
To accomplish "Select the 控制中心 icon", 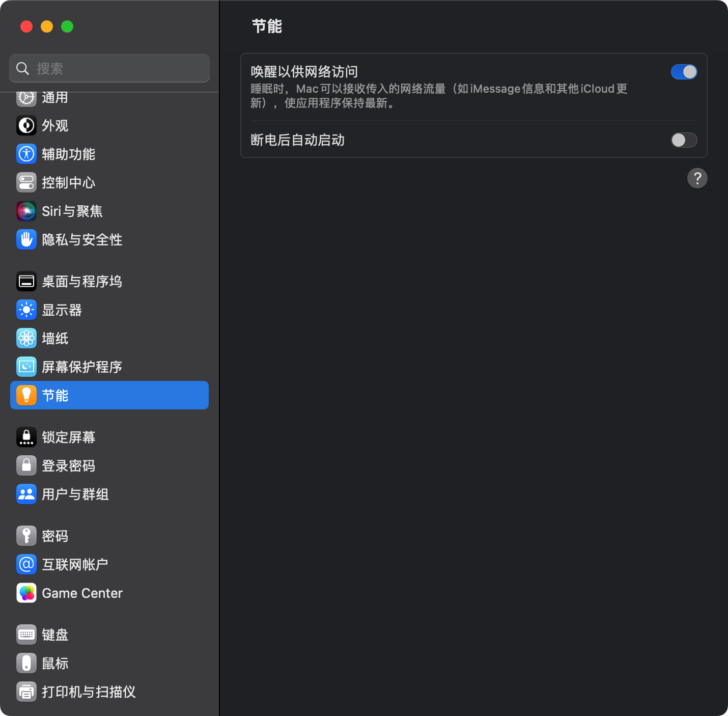I will click(x=26, y=182).
